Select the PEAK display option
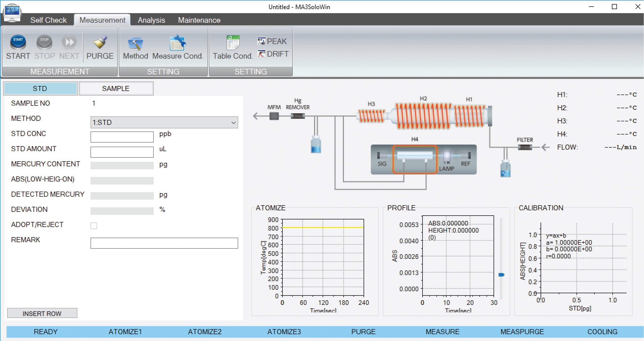This screenshot has height=341, width=644. 273,41
